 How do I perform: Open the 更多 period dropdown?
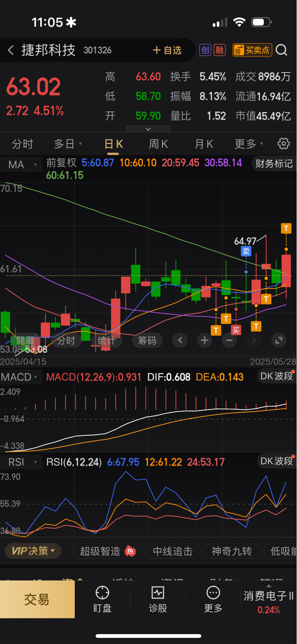[249, 144]
